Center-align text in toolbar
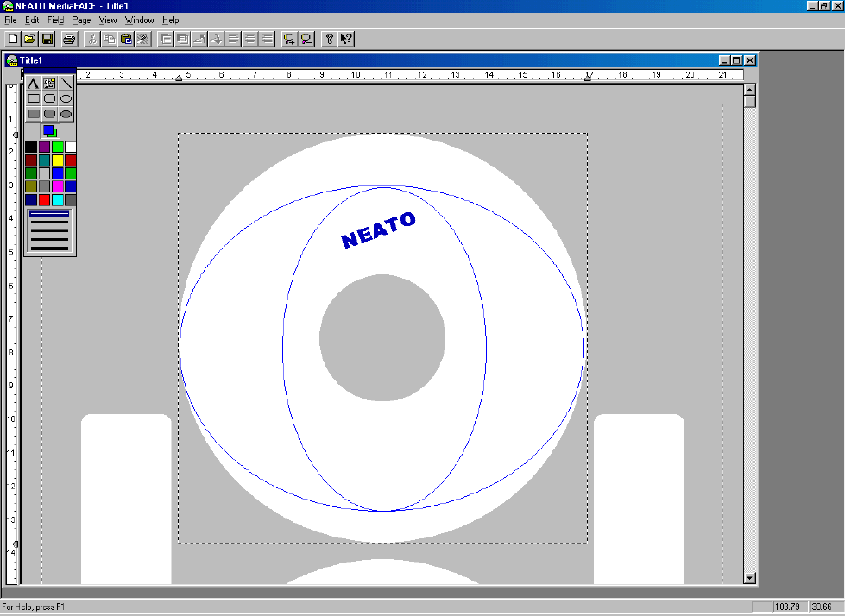 (250, 39)
